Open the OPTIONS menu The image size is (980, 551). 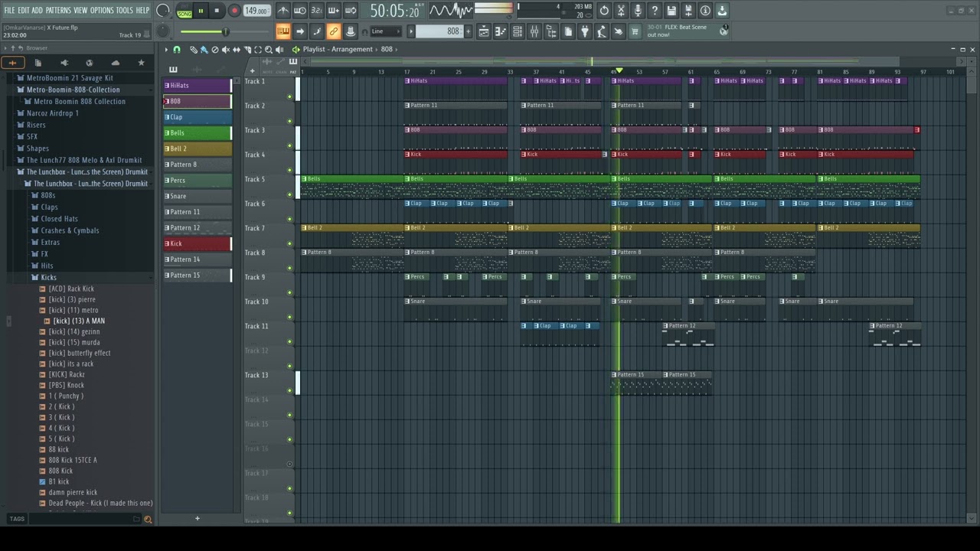[x=102, y=11]
